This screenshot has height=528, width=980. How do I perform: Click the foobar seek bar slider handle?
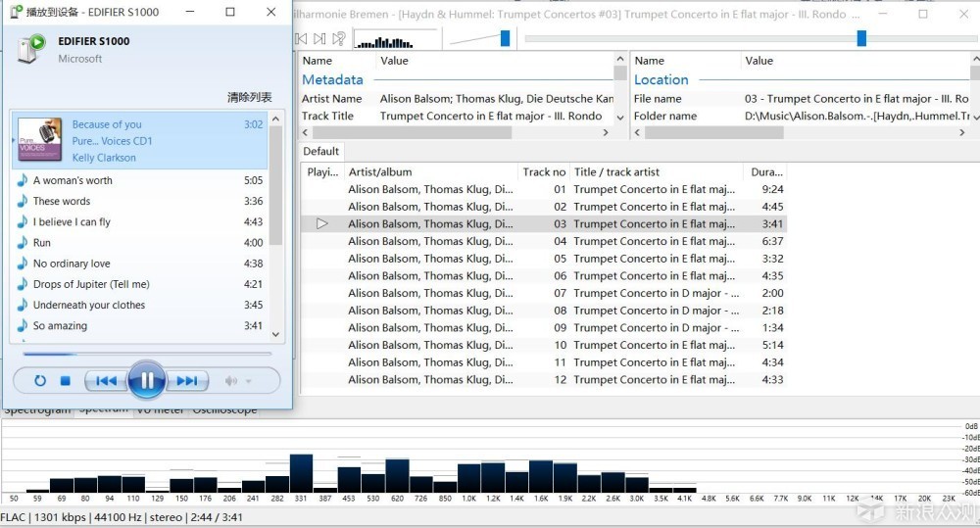click(861, 38)
